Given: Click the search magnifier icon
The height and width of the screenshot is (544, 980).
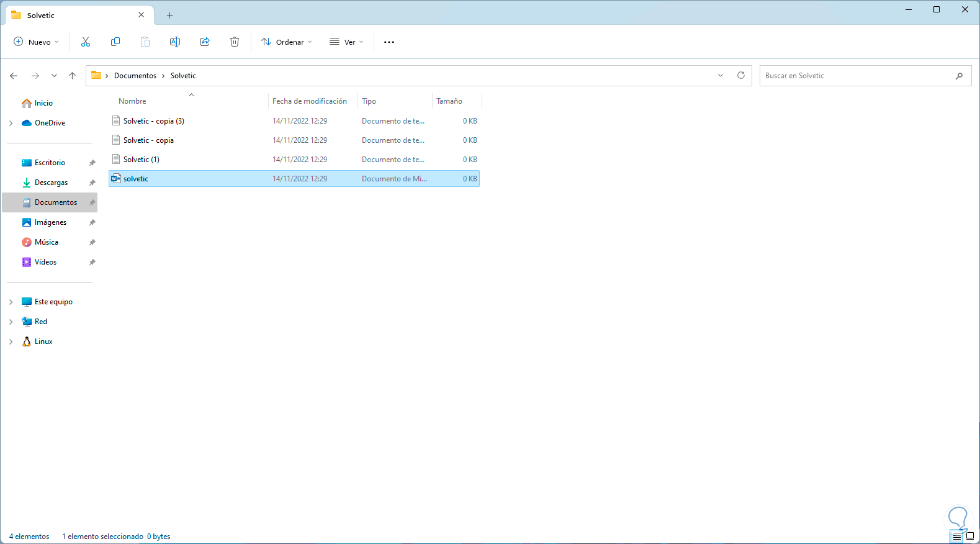Looking at the screenshot, I should pyautogui.click(x=960, y=76).
